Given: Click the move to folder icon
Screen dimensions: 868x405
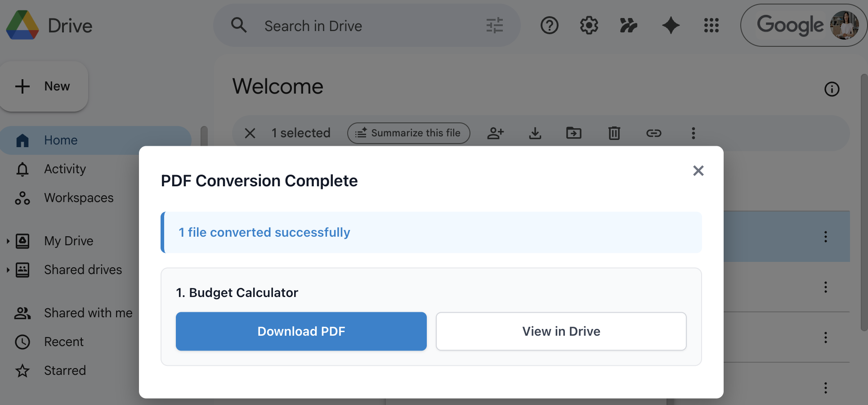Looking at the screenshot, I should pyautogui.click(x=573, y=133).
